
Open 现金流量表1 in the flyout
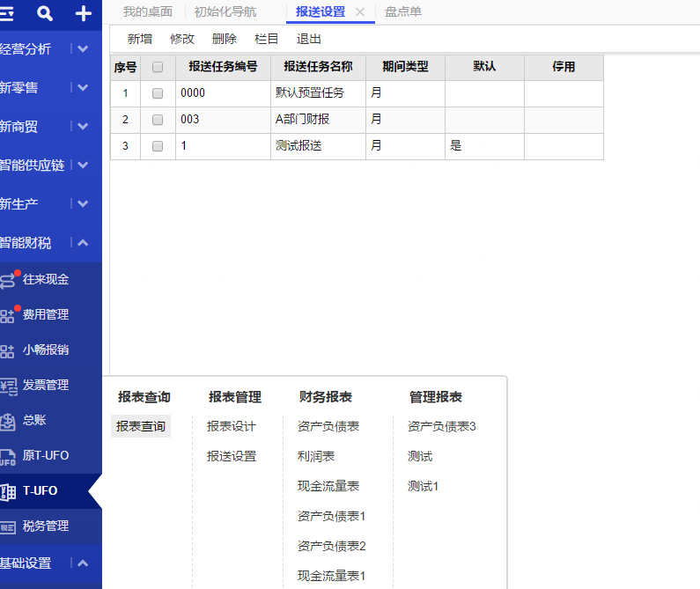pyautogui.click(x=331, y=576)
